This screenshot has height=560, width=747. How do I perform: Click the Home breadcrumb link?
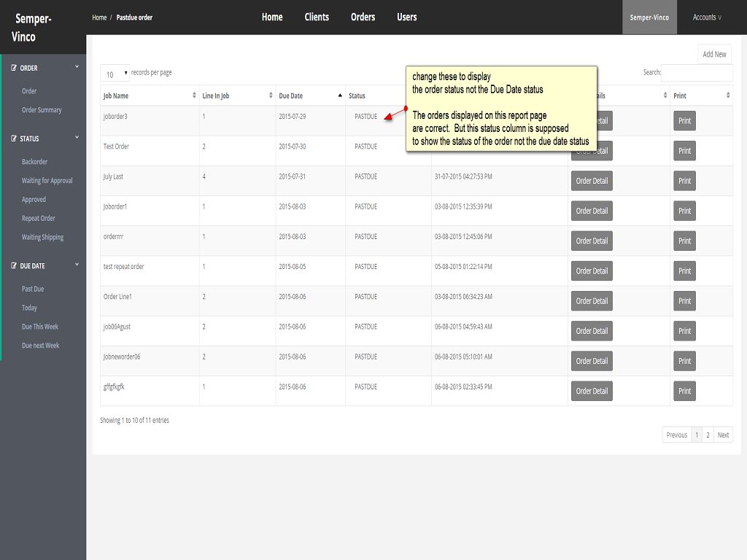point(99,17)
